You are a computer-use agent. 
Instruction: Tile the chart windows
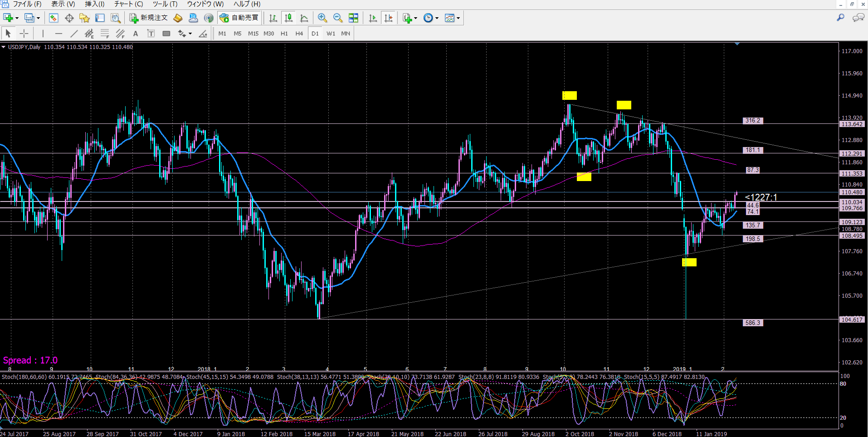click(x=353, y=18)
